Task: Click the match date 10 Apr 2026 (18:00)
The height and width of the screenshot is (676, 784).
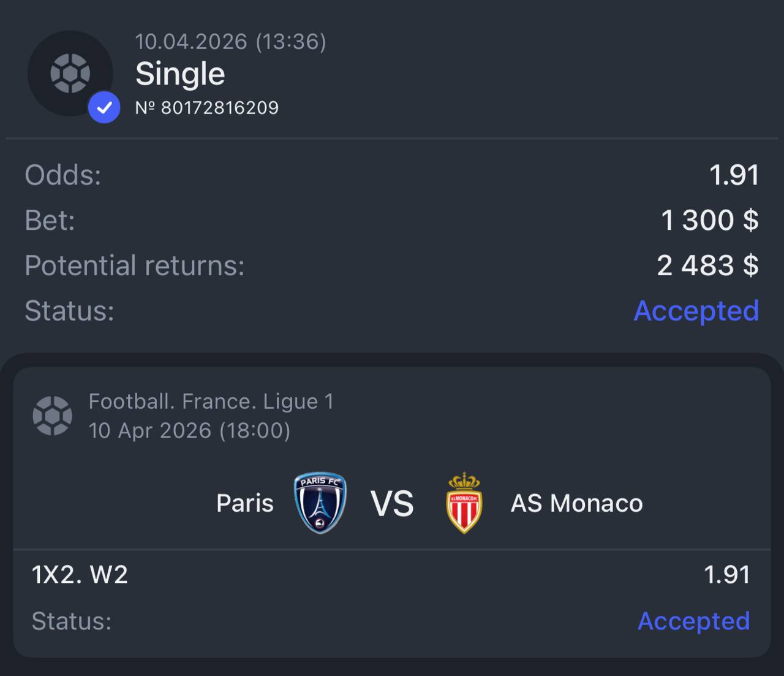Action: click(189, 430)
